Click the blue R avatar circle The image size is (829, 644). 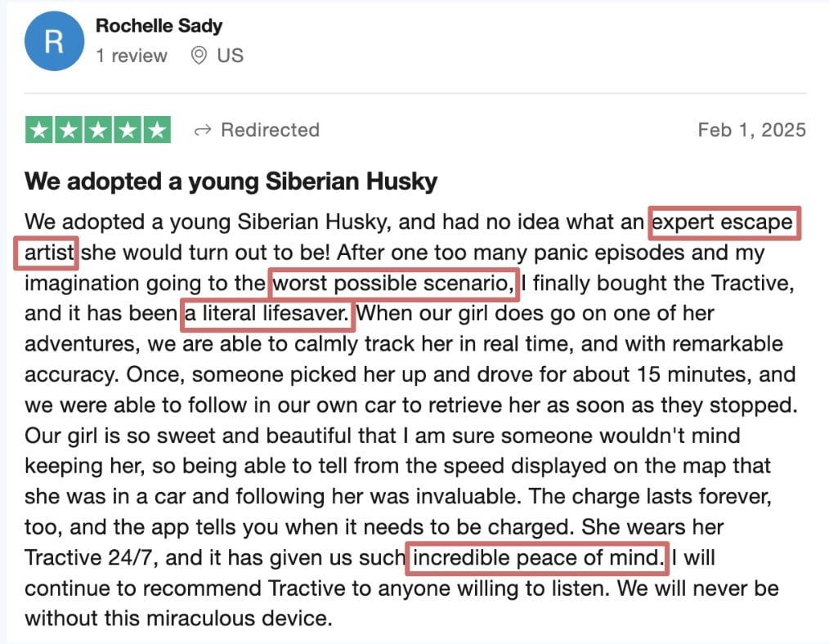[x=54, y=41]
